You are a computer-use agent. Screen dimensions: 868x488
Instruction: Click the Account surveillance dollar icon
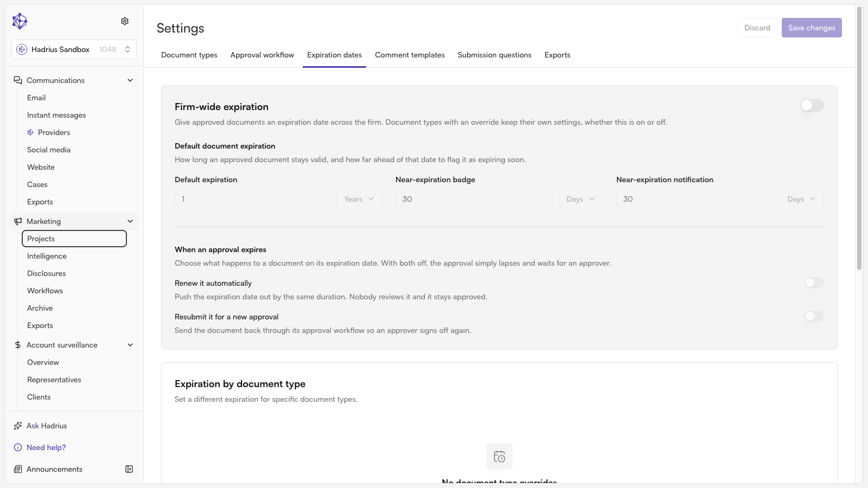tap(18, 345)
